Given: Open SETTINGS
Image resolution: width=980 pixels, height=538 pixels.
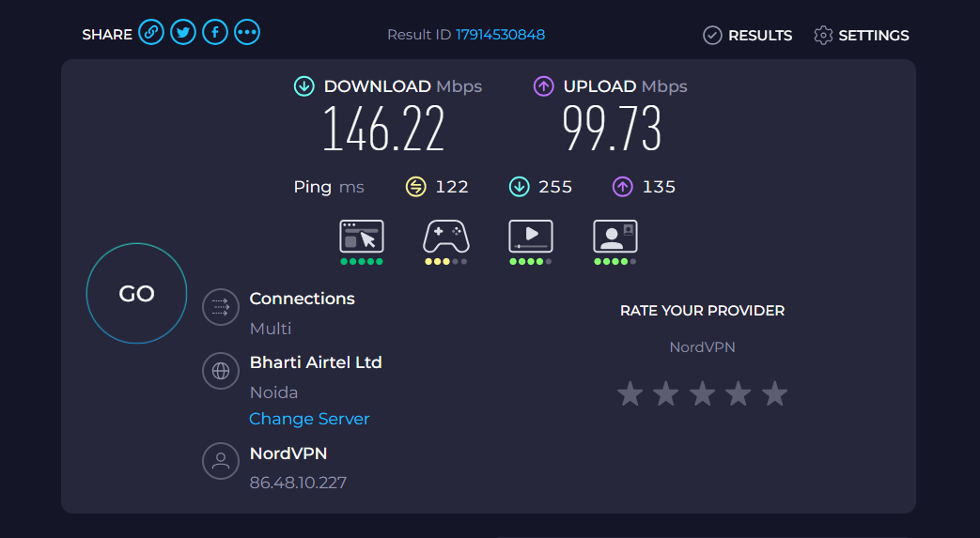Looking at the screenshot, I should [862, 35].
